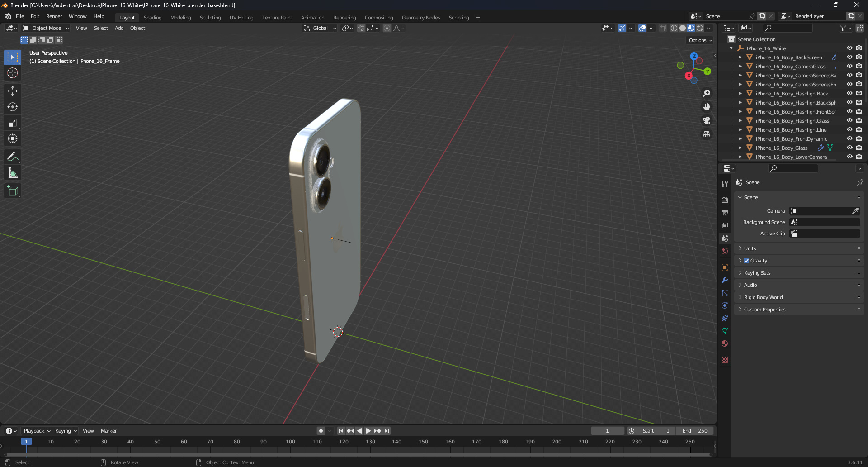The height and width of the screenshot is (467, 868).
Task: Open the timeline Marker menu
Action: 108,431
